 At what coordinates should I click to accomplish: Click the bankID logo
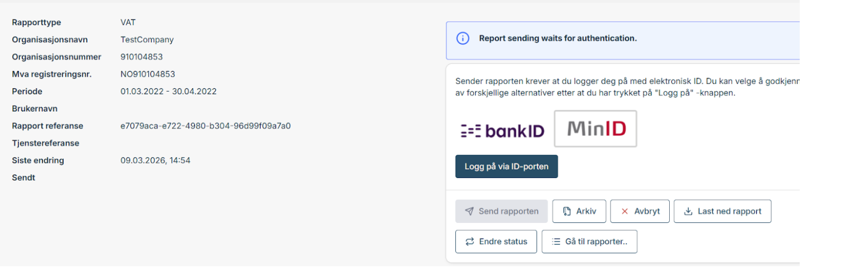[503, 130]
